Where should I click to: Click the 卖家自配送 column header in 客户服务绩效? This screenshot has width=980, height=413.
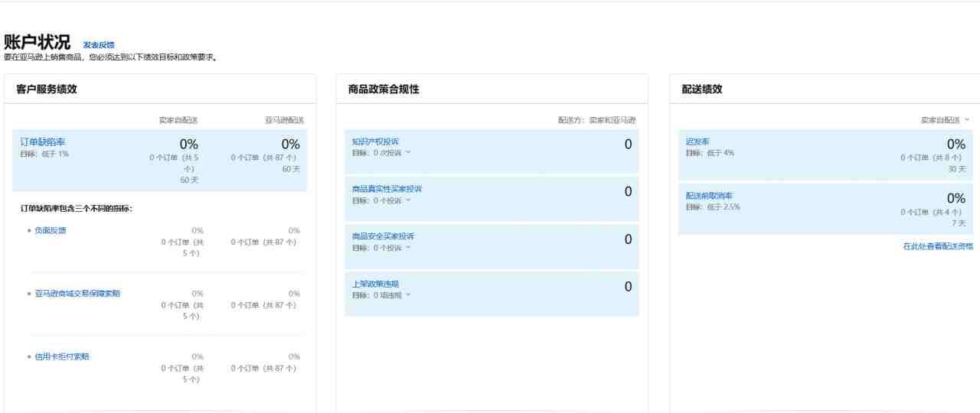tap(178, 120)
